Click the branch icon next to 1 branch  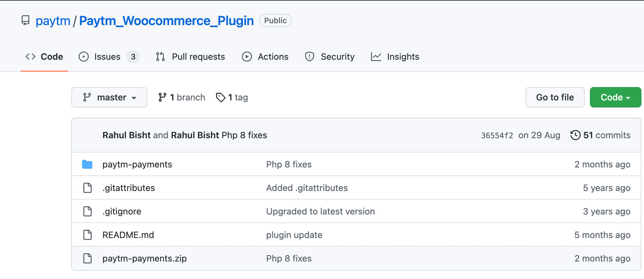pos(162,97)
